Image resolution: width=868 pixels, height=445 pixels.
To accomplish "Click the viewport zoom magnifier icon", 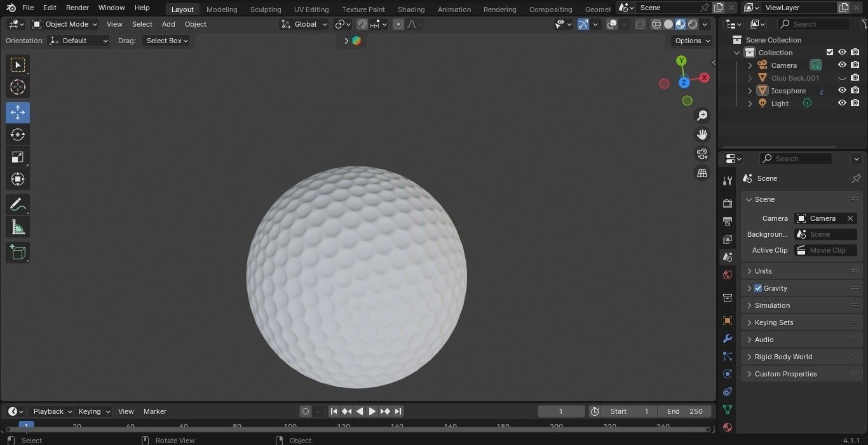I will pyautogui.click(x=702, y=116).
